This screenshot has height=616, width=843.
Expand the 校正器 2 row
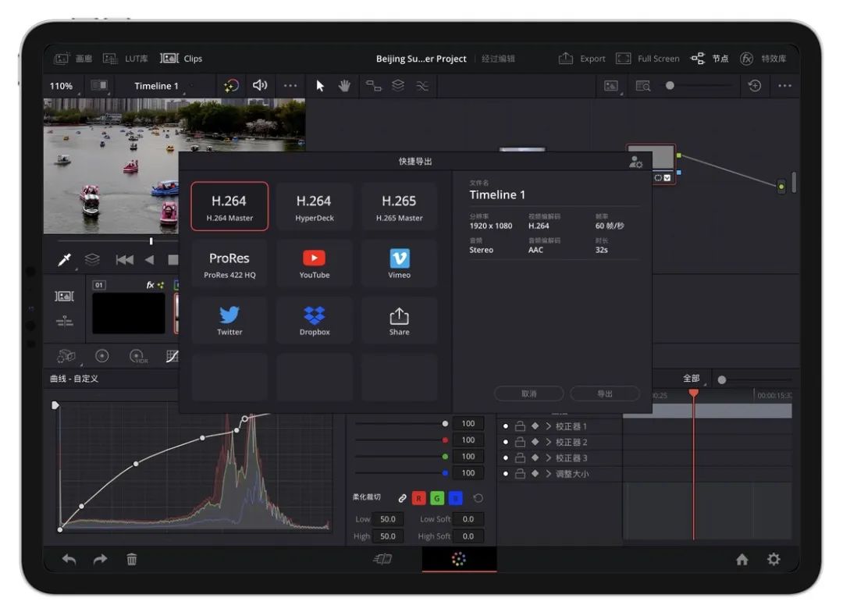549,442
